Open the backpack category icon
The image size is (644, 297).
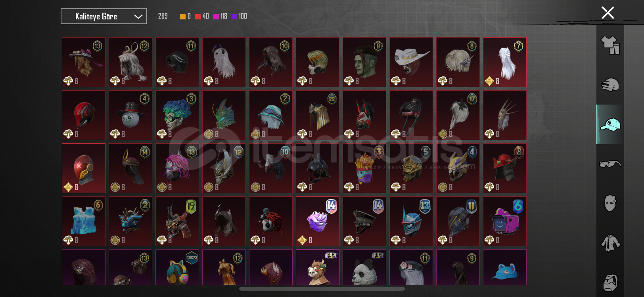[610, 282]
